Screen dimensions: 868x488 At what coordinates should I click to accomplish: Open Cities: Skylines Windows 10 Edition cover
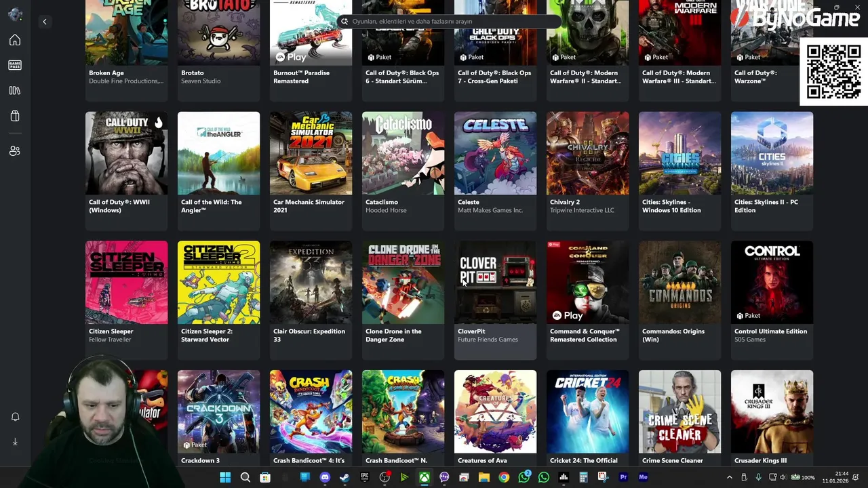679,153
